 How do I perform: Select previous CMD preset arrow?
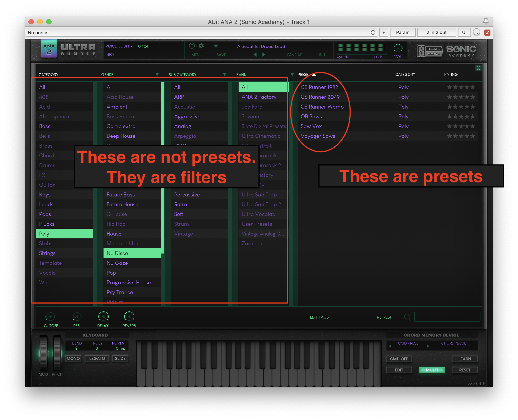coord(390,346)
